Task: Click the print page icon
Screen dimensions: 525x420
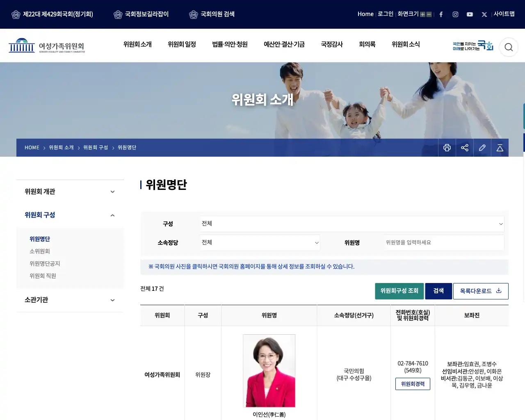Action: [x=447, y=148]
